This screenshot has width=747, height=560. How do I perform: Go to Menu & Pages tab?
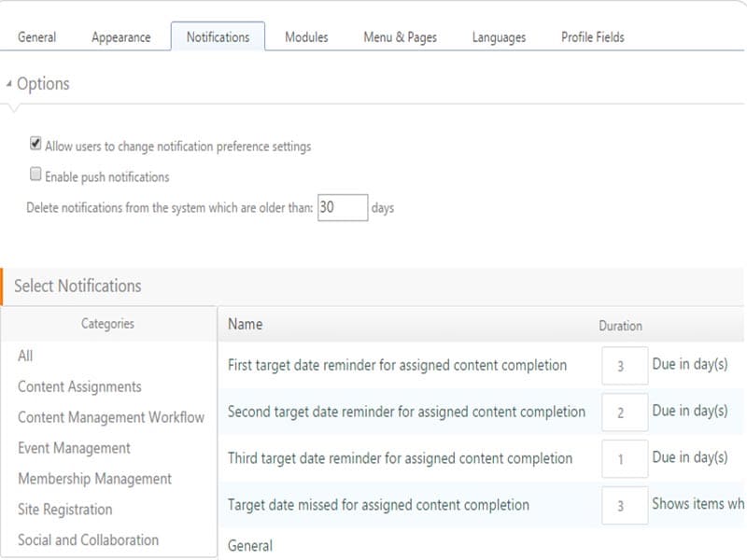[400, 37]
